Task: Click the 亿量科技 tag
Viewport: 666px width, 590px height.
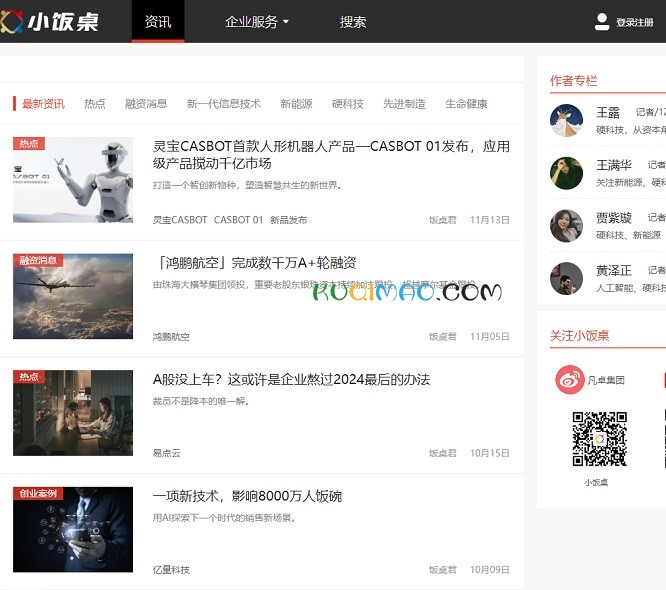Action: click(x=171, y=570)
